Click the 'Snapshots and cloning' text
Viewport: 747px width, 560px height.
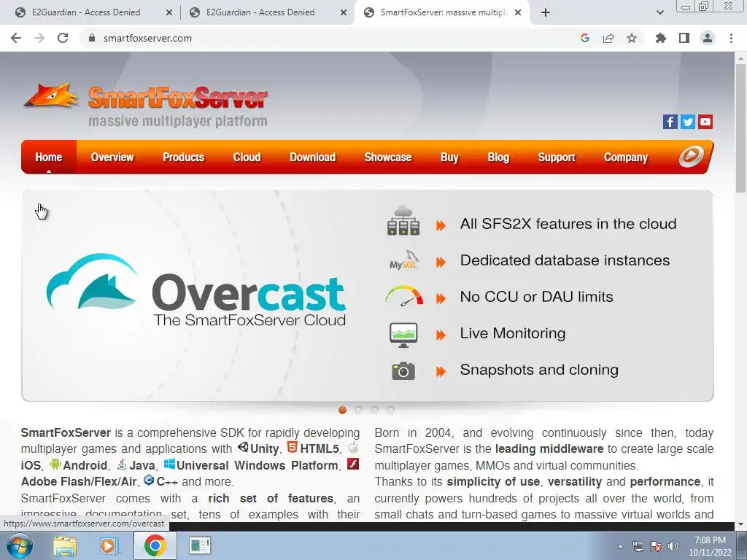pyautogui.click(x=539, y=370)
